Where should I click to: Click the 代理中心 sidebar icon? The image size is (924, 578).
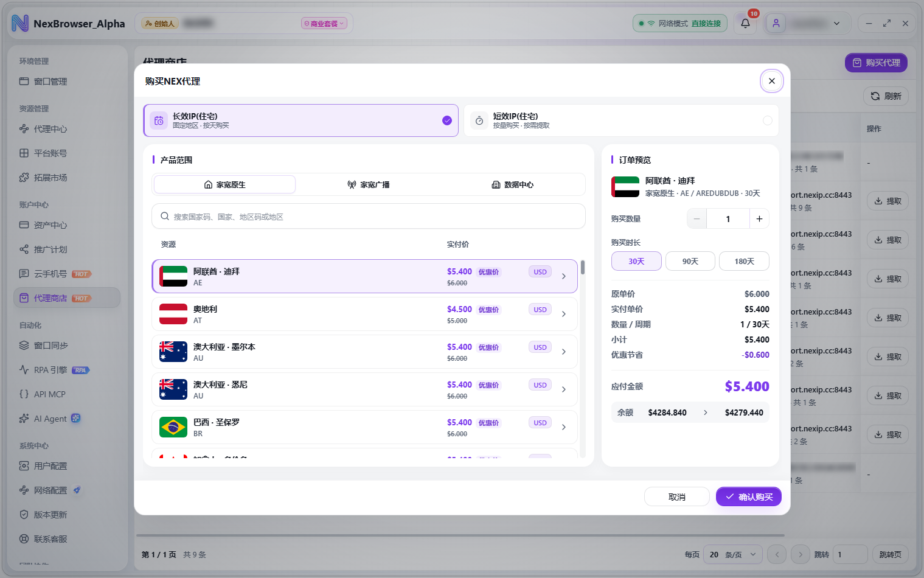pyautogui.click(x=24, y=129)
